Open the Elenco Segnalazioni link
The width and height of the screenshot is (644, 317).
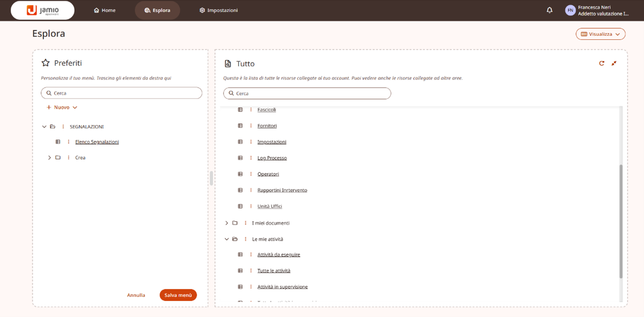(x=97, y=142)
